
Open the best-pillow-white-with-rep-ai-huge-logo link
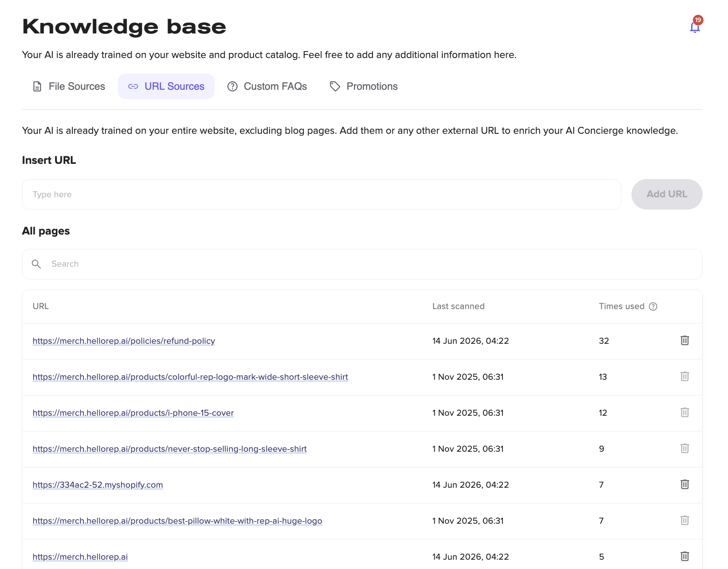point(177,521)
